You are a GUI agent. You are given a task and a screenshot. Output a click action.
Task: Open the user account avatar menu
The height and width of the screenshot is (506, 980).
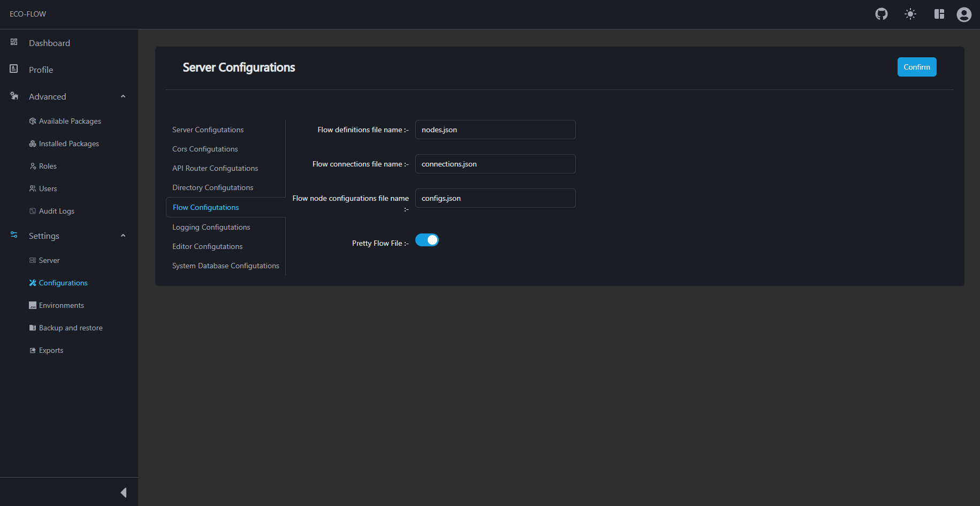(964, 14)
